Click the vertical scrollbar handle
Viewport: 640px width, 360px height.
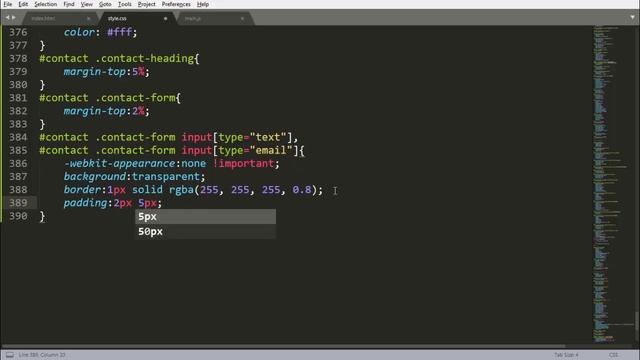pos(637,320)
